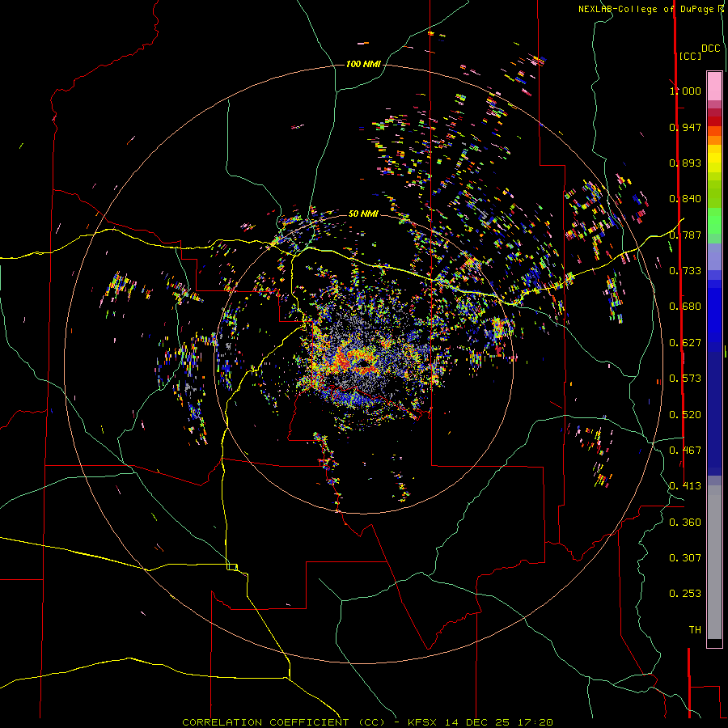The height and width of the screenshot is (728, 728).
Task: Click the 50 NMI range ring label
Action: tap(363, 214)
